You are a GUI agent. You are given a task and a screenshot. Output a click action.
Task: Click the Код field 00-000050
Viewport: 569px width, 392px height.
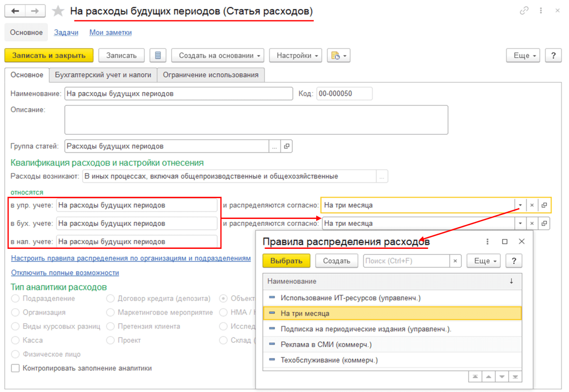coord(344,93)
